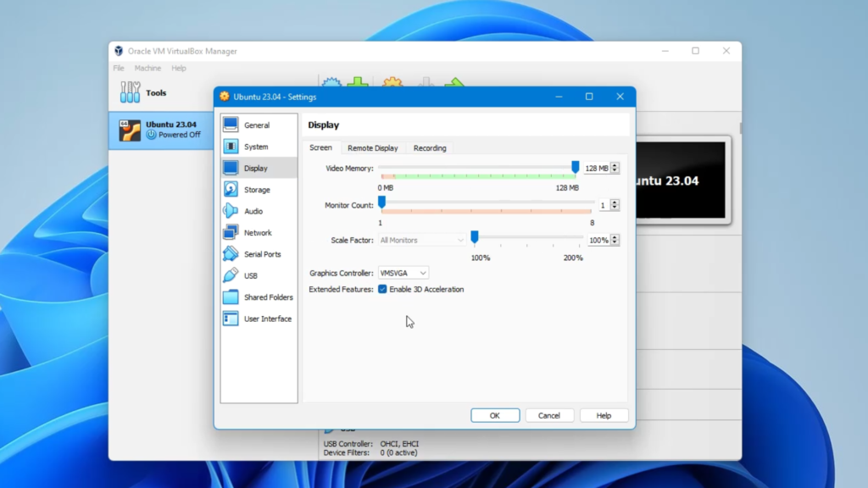Open the System settings category icon
Viewport: 868px width, 488px height.
231,146
